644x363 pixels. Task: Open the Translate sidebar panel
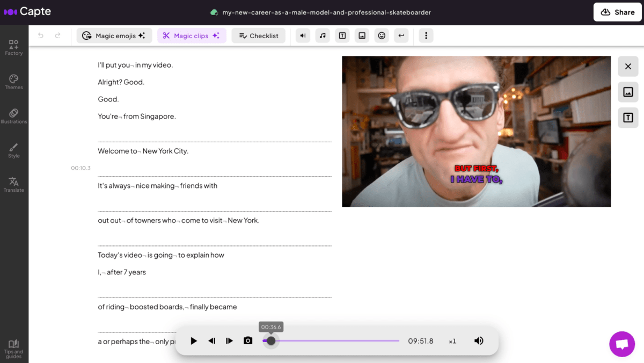click(x=14, y=184)
